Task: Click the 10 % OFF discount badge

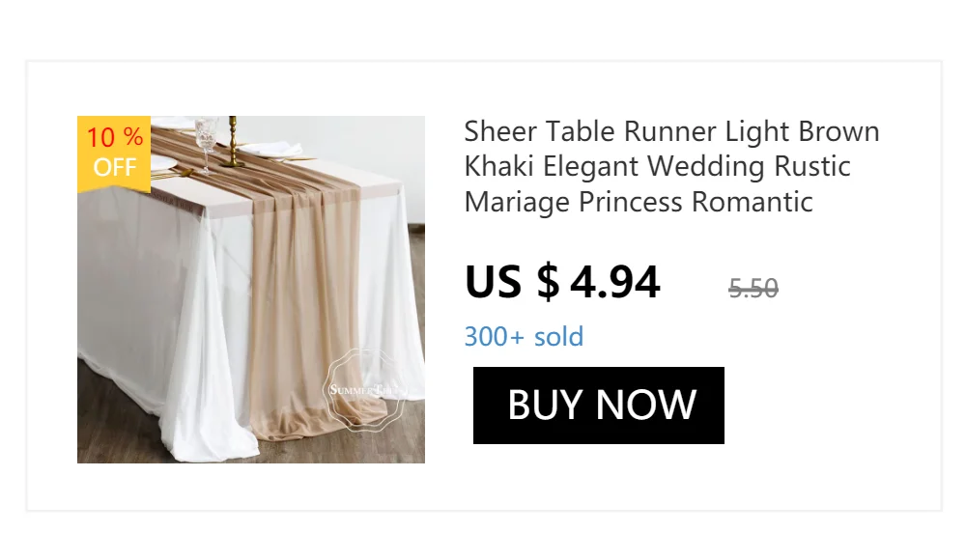Action: [114, 153]
